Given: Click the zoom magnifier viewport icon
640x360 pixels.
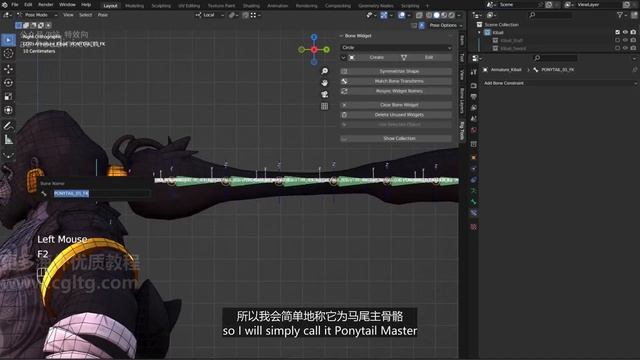Looking at the screenshot, I should point(324,71).
